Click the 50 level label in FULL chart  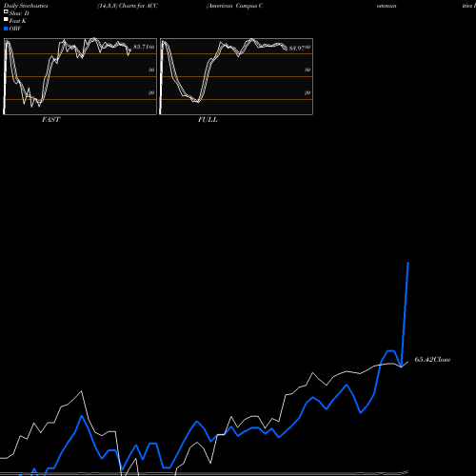tap(307, 69)
